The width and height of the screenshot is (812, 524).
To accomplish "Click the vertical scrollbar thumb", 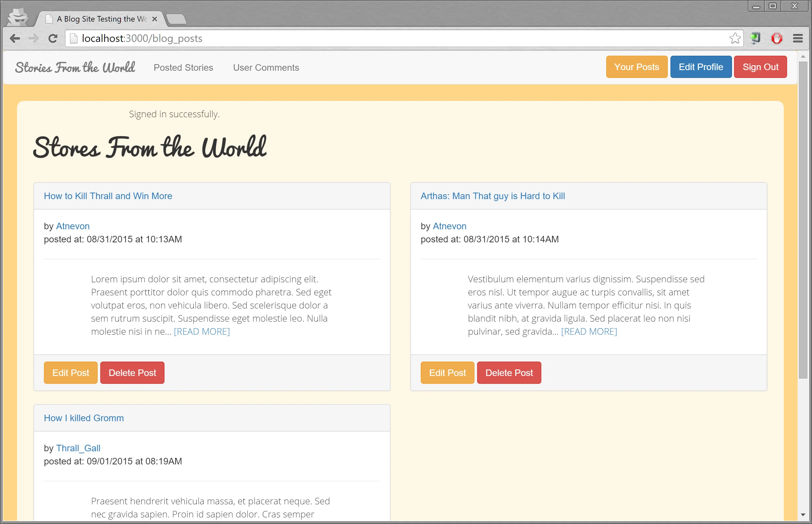I will [803, 220].
